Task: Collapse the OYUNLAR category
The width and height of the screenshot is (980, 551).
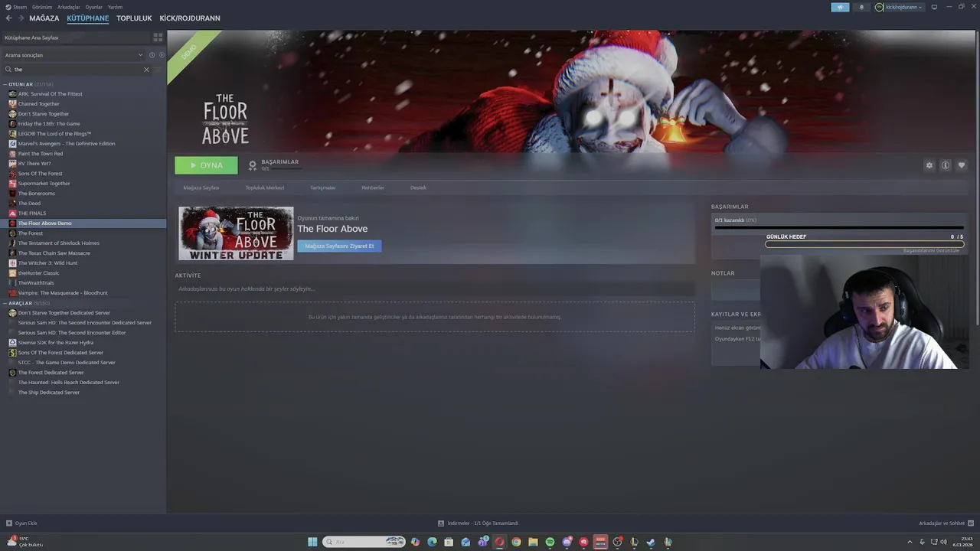Action: pos(5,84)
